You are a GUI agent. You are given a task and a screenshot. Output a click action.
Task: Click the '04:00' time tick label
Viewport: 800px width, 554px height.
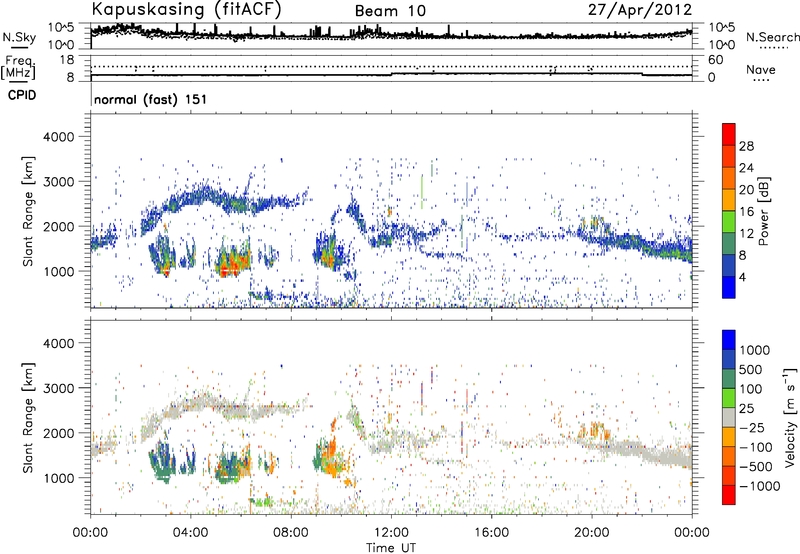pos(190,533)
